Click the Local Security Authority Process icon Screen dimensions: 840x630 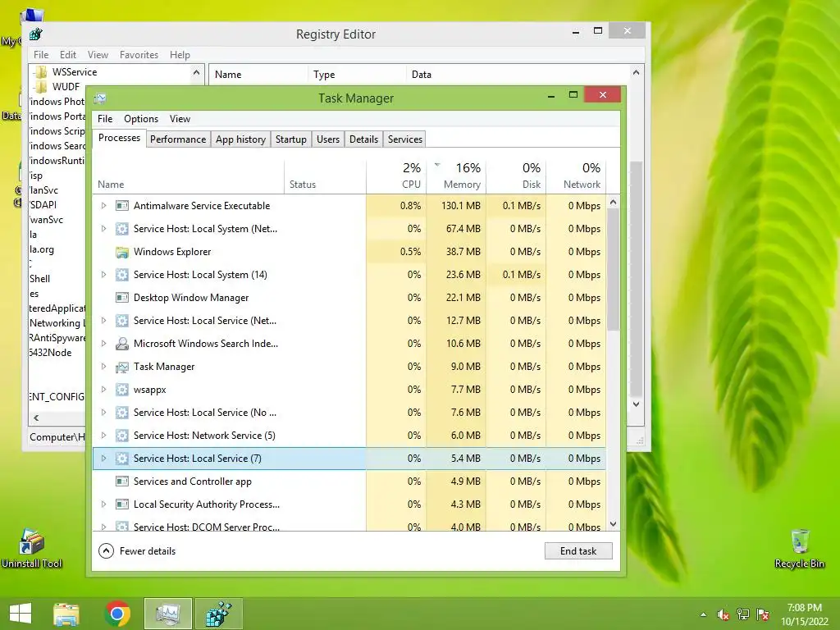(122, 504)
